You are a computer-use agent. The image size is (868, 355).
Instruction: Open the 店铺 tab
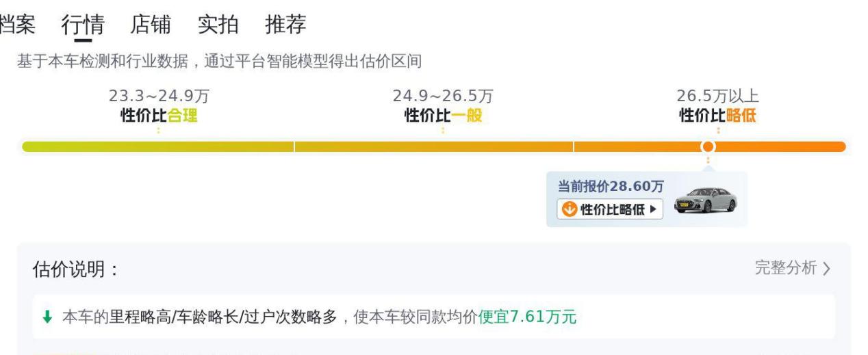pyautogui.click(x=151, y=25)
